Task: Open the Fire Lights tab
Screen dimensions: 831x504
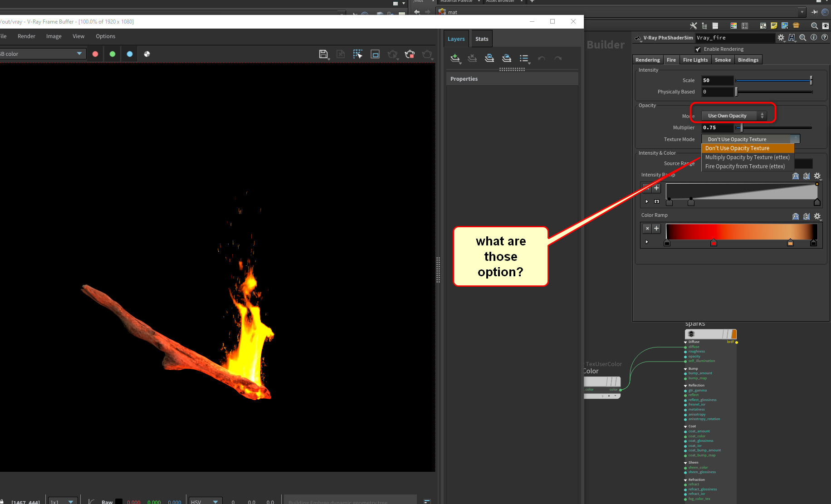Action: pos(695,60)
